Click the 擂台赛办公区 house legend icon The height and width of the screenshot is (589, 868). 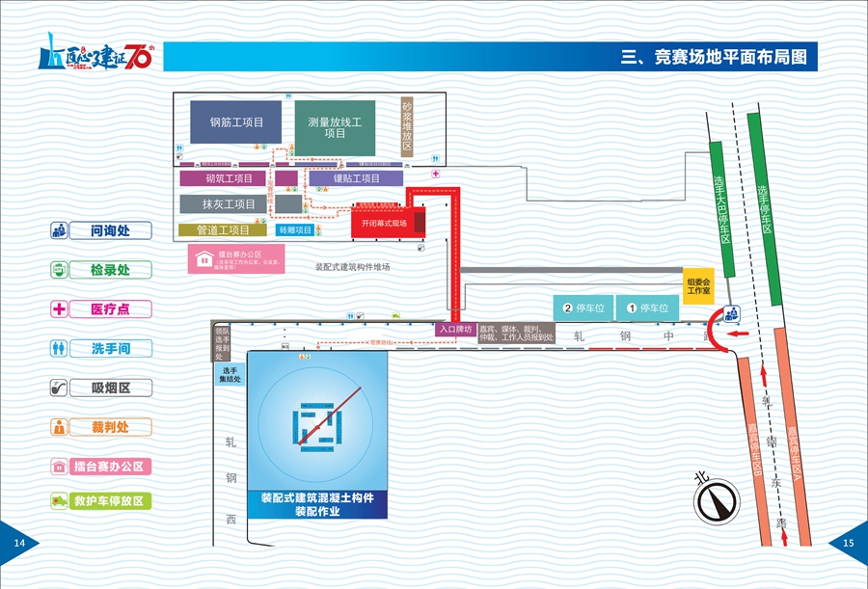coord(59,467)
